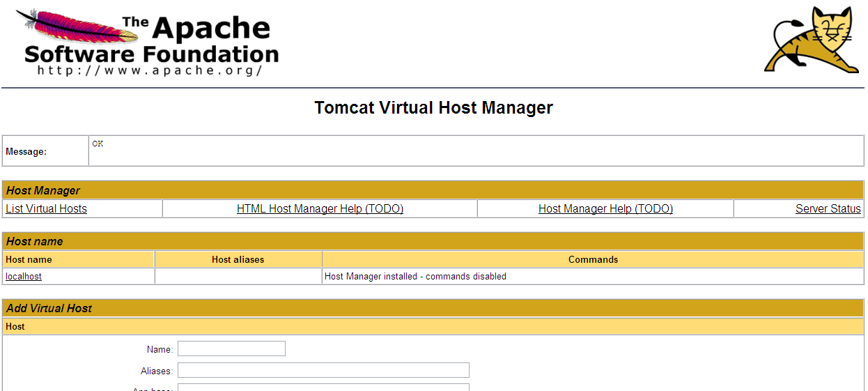Click the Aliases field label
This screenshot has width=868, height=391.
157,371
